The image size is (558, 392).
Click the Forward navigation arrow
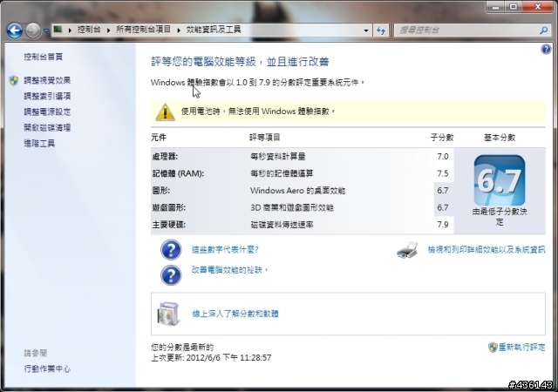point(33,30)
